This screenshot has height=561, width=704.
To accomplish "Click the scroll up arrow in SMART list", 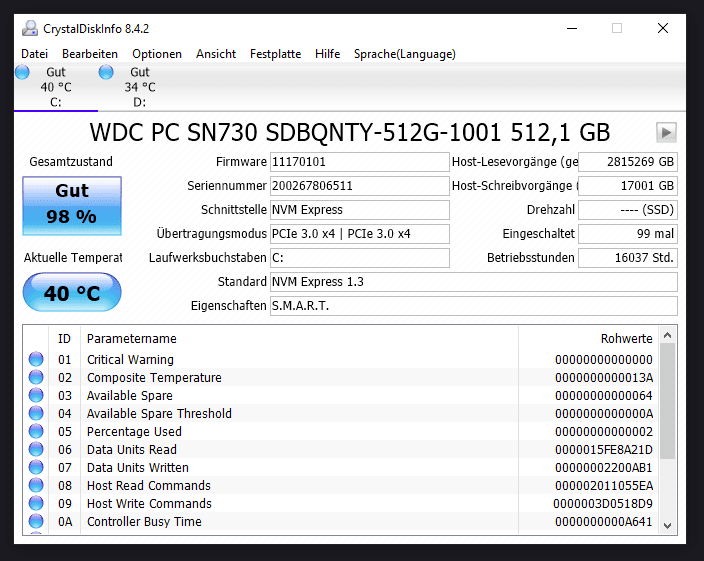I will coord(667,335).
